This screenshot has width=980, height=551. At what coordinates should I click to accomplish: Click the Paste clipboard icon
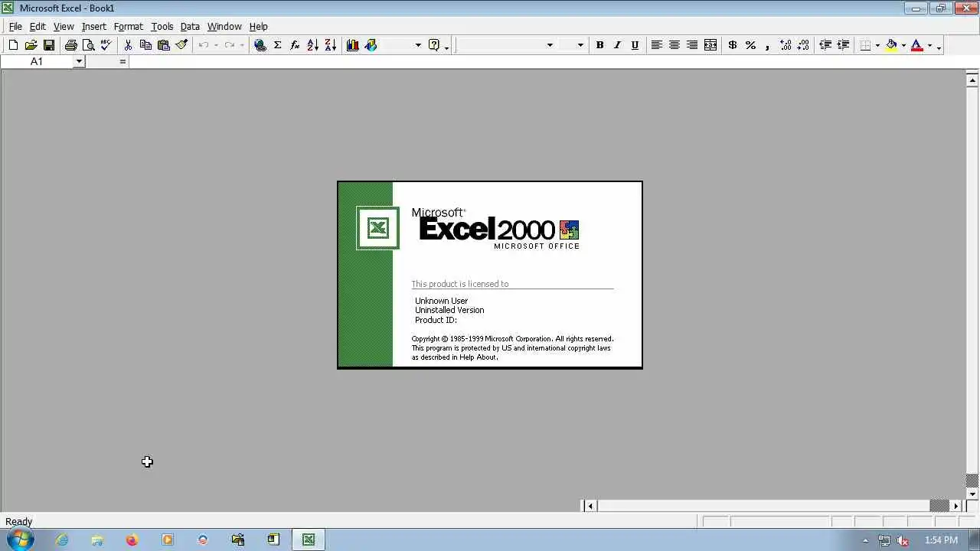point(163,45)
